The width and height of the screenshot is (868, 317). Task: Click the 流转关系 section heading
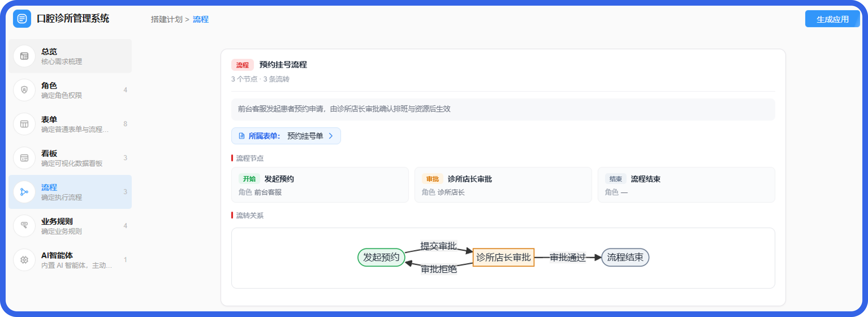click(249, 215)
